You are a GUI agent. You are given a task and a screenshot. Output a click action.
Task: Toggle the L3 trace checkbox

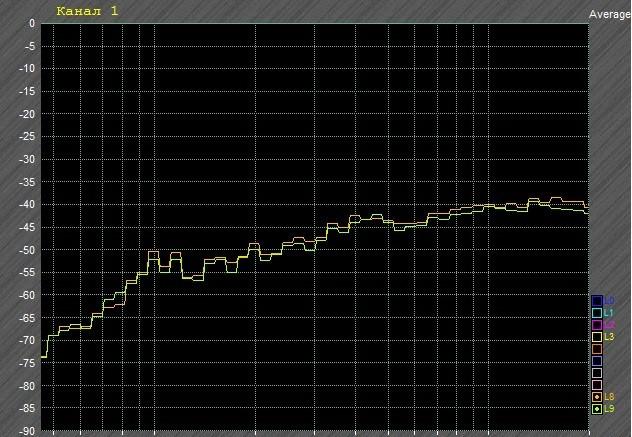(597, 337)
